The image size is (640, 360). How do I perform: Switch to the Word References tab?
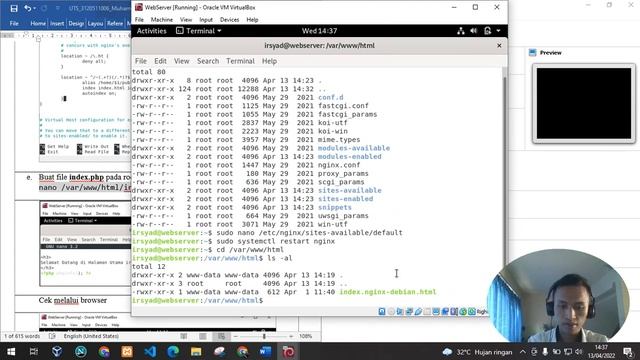click(x=115, y=24)
